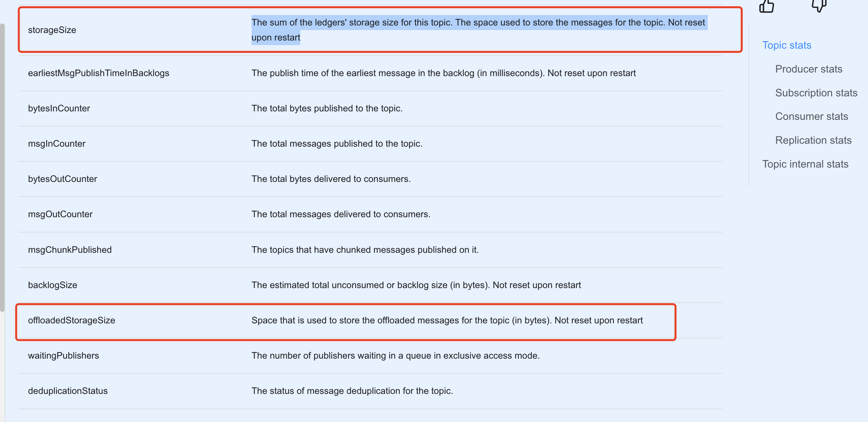Click the bytesOutCounter stat name
This screenshot has height=422, width=868.
(x=62, y=179)
